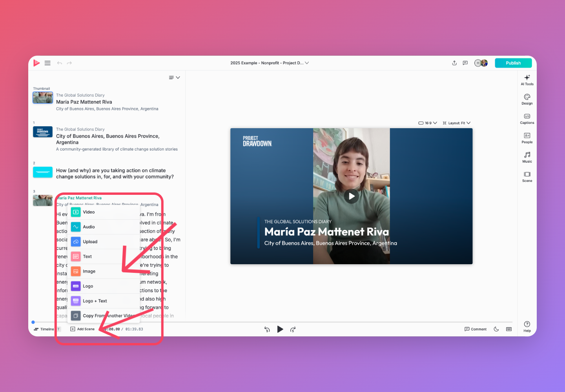This screenshot has width=565, height=392.
Task: Open the People panel
Action: pos(527,138)
